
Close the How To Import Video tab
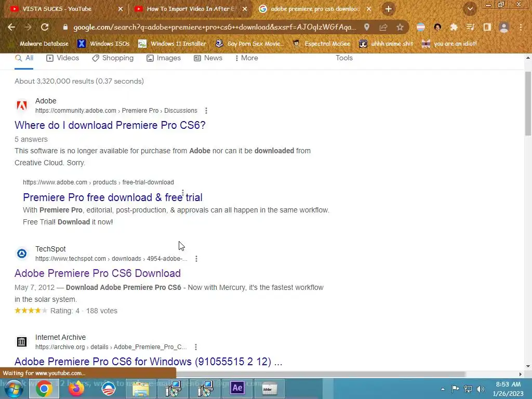click(x=245, y=9)
